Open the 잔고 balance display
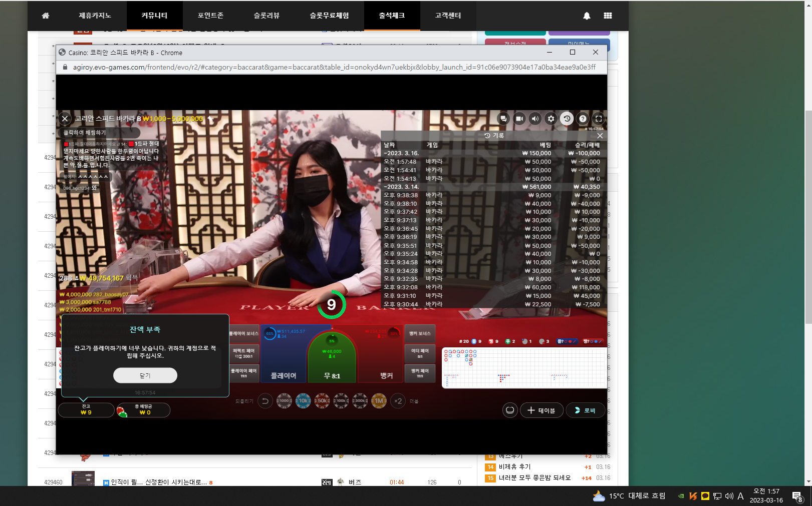 [x=86, y=410]
